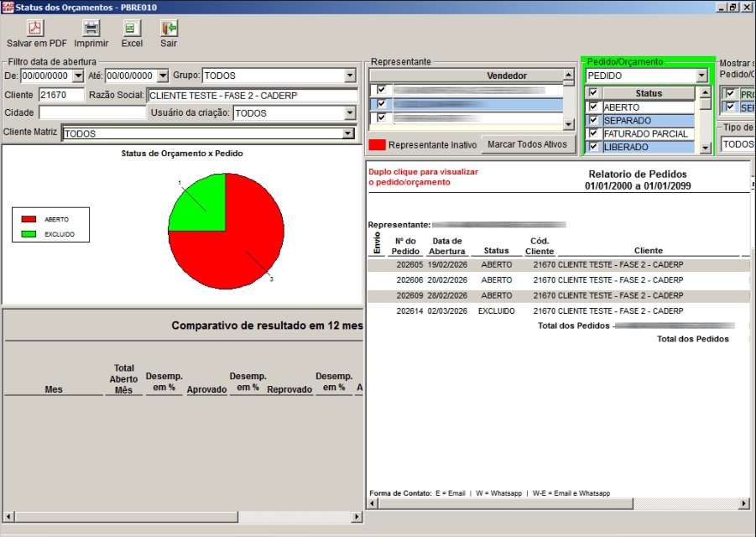This screenshot has width=756, height=537.
Task: Uncheck the SEPARADO status checkbox
Action: 593,120
